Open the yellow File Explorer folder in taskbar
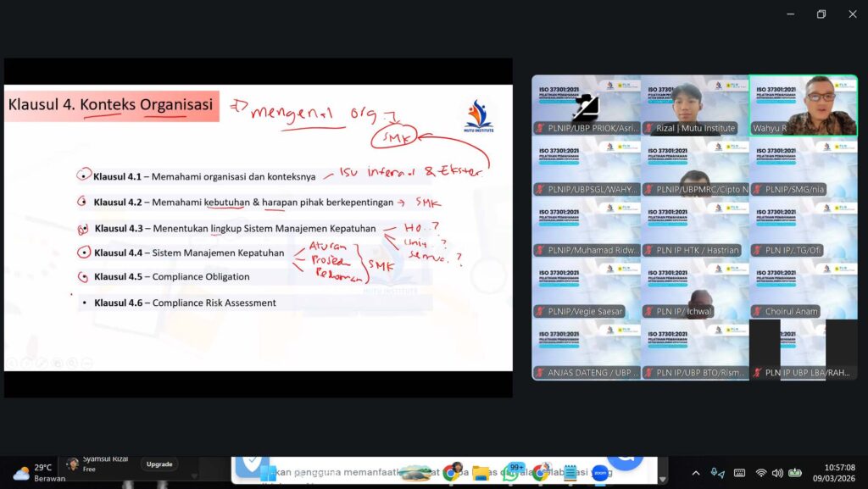This screenshot has width=868, height=489. 481,473
